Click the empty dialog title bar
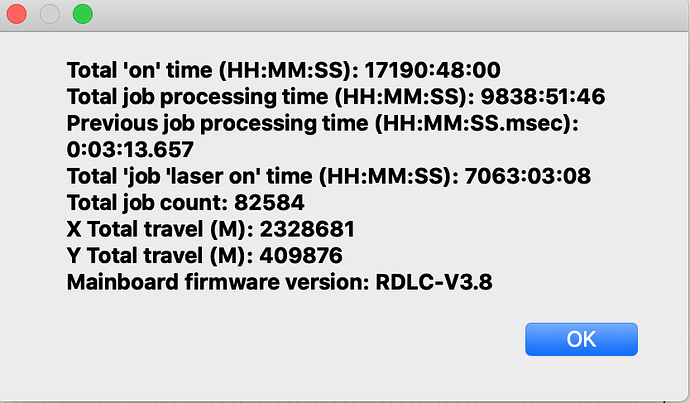This screenshot has height=403, width=690. click(x=387, y=15)
